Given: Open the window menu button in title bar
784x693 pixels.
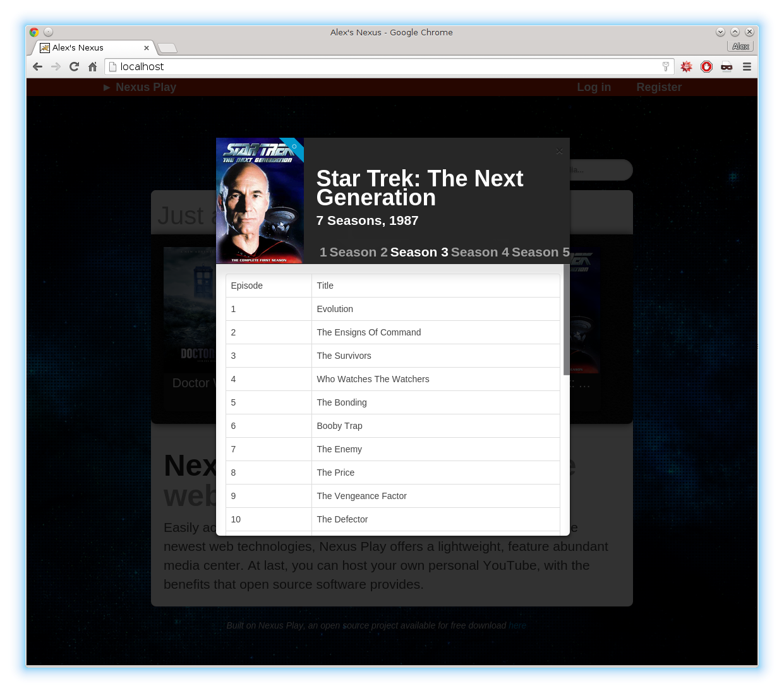Looking at the screenshot, I should coord(49,32).
